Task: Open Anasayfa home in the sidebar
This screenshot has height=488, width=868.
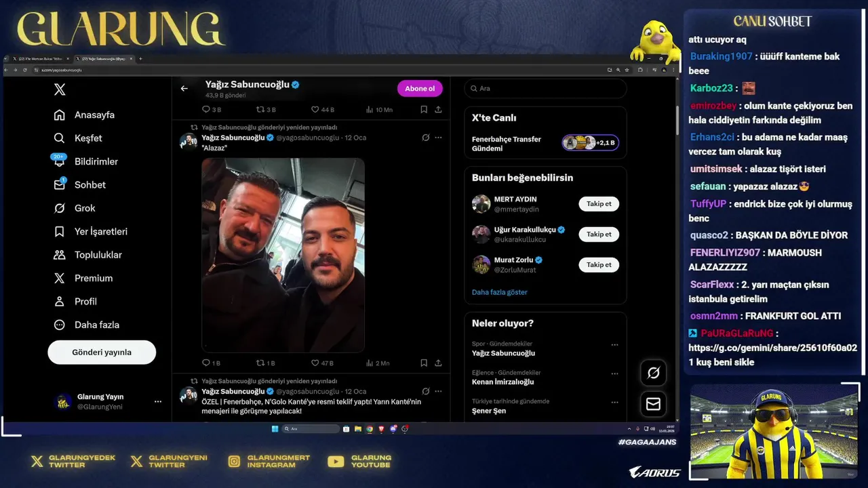Action: [x=85, y=115]
